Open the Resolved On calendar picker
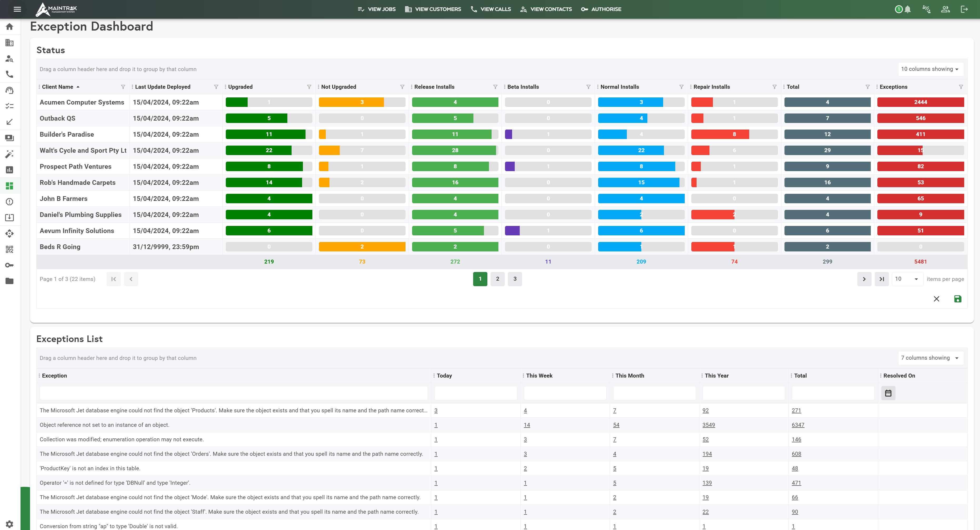The image size is (980, 530). click(x=888, y=393)
